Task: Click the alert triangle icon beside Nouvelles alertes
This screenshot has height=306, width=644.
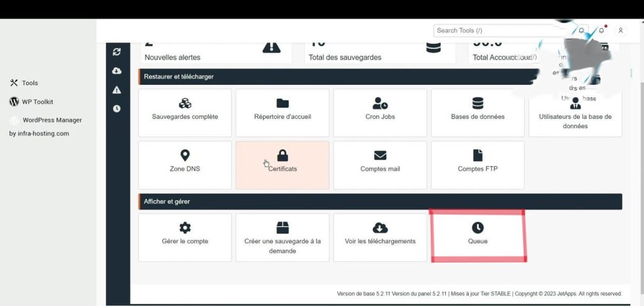Action: coord(271,48)
